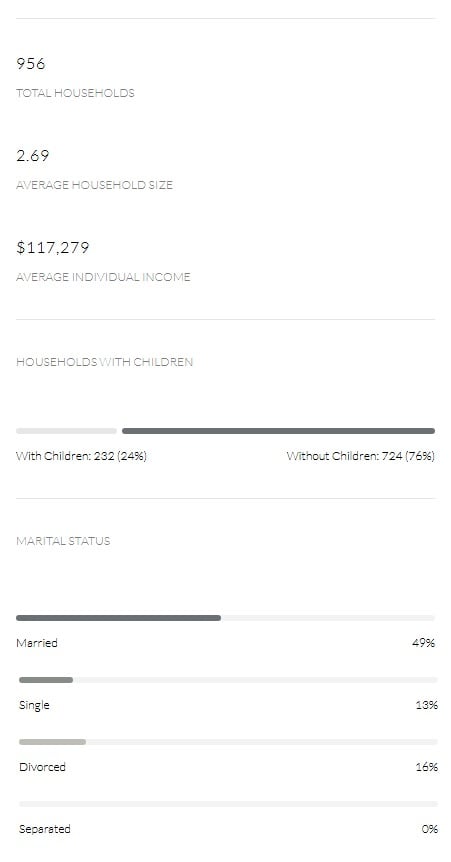Click the Households With Children heading
Screen dimensions: 451x862
pos(104,362)
